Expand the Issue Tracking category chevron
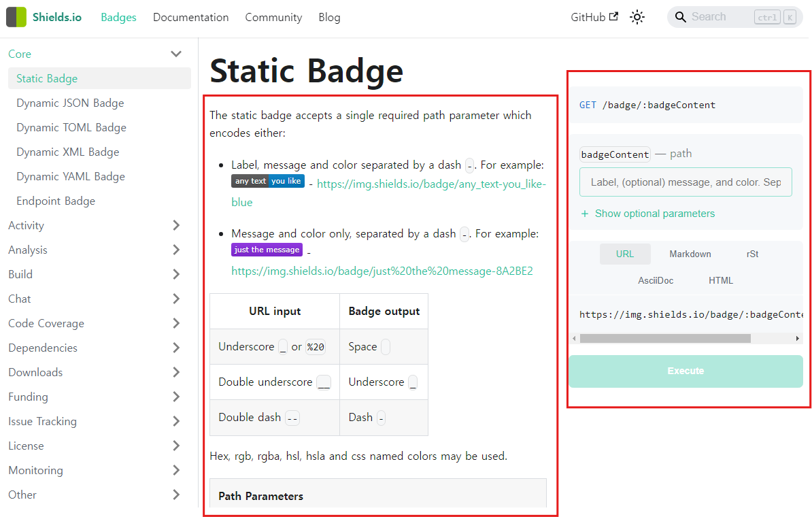The height and width of the screenshot is (517, 812). [x=176, y=421]
